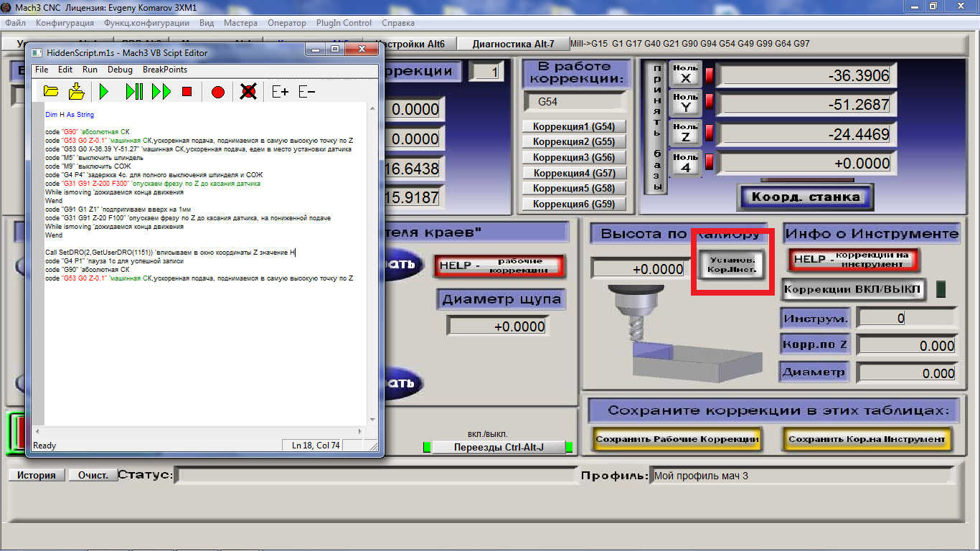Click the red LED beside the Z axis
Screen dimensions: 980x551
(x=710, y=133)
